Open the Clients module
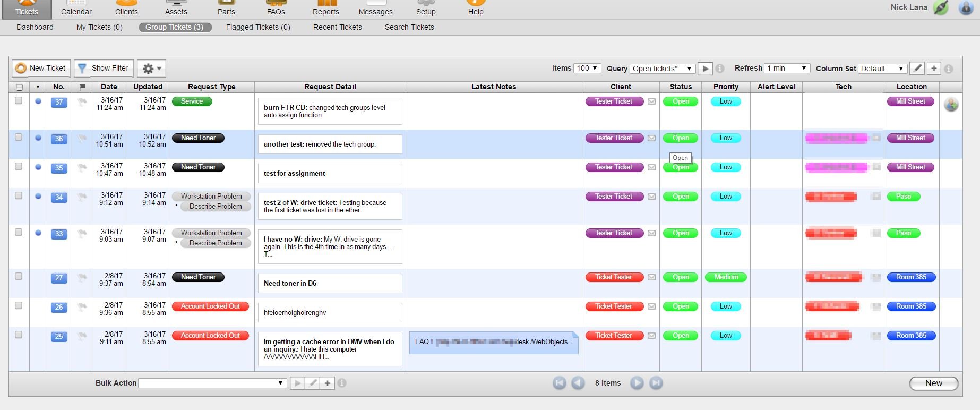The height and width of the screenshot is (410, 980). pos(126,9)
